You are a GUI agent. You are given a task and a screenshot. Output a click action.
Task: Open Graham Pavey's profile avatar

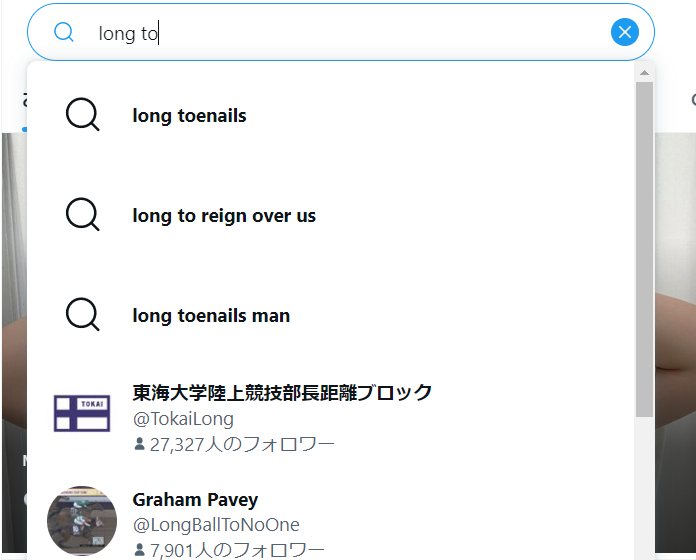click(82, 520)
